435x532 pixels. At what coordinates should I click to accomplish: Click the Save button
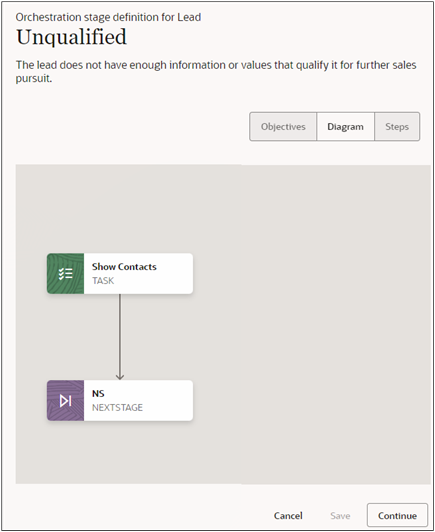tap(340, 515)
